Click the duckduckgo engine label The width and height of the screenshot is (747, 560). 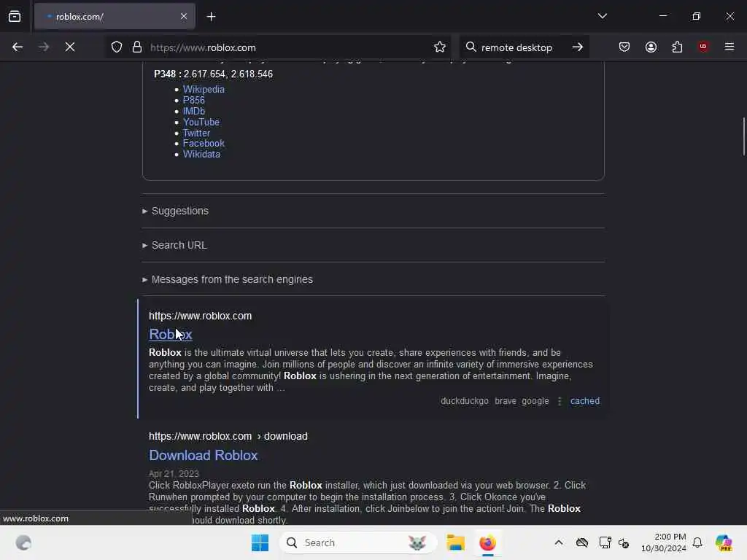click(x=465, y=401)
